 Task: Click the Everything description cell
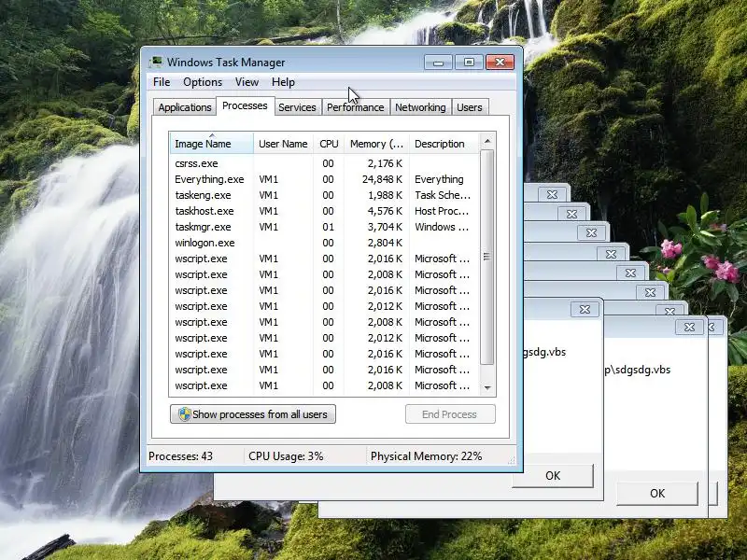click(x=439, y=179)
